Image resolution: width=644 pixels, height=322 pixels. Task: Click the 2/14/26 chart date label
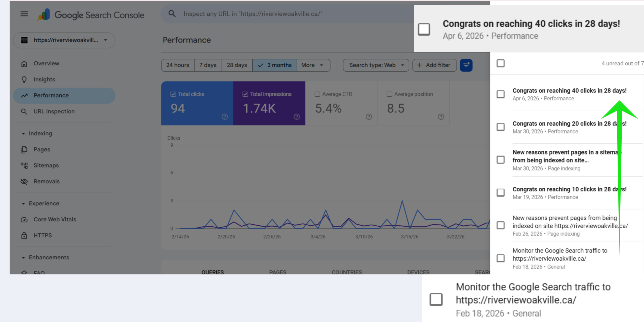[180, 237]
